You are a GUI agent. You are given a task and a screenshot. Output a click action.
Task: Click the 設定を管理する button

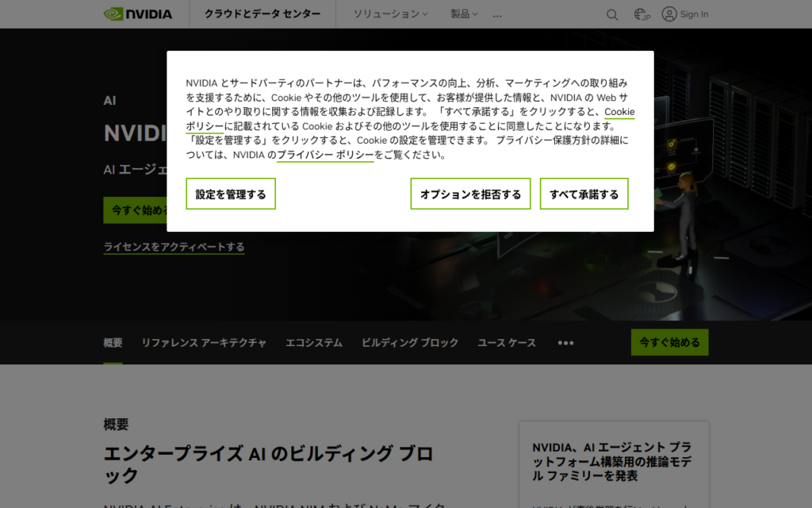[231, 194]
